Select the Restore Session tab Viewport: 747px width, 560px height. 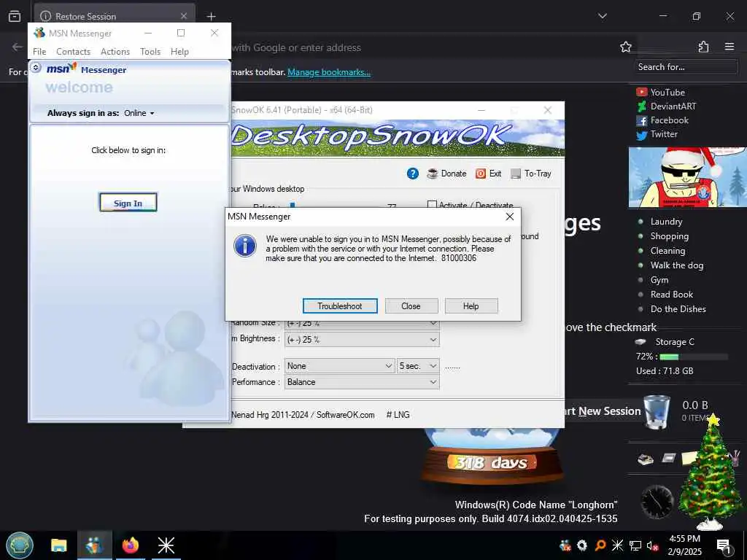(115, 16)
